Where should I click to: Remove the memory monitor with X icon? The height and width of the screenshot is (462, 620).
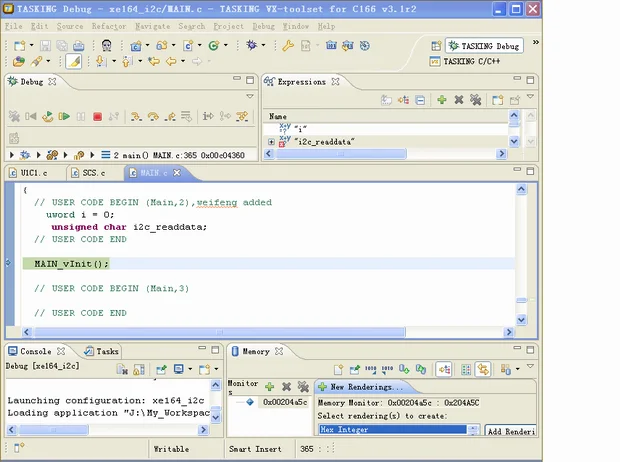286,386
